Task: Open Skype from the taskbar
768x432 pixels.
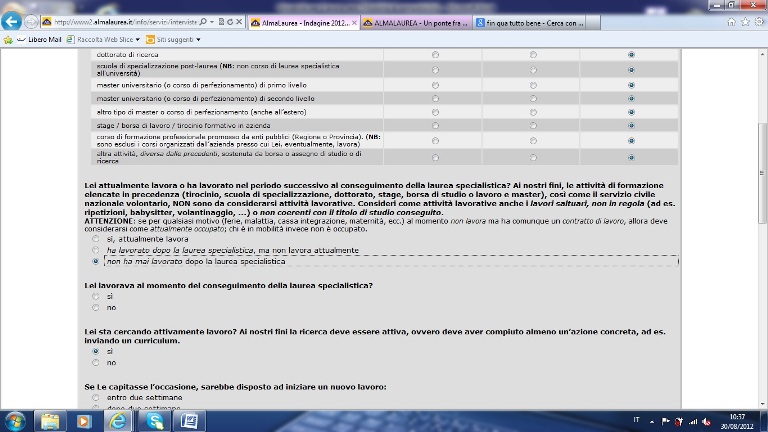Action: [153, 420]
